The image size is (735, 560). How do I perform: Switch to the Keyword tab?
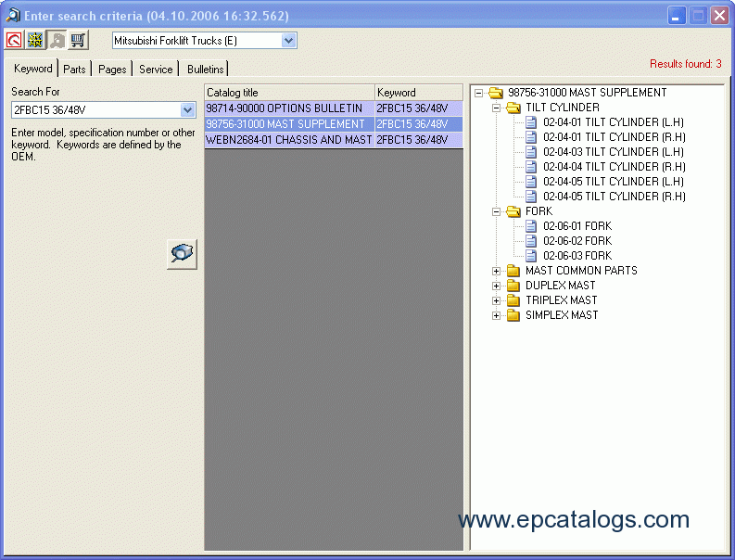[x=32, y=69]
